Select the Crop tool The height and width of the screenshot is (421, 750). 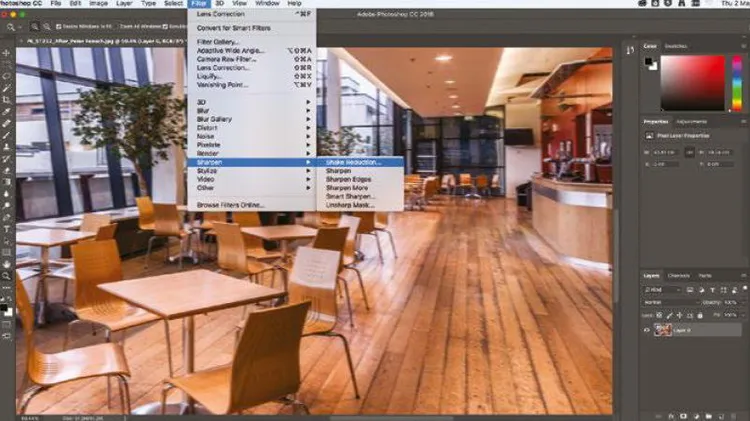(6, 100)
